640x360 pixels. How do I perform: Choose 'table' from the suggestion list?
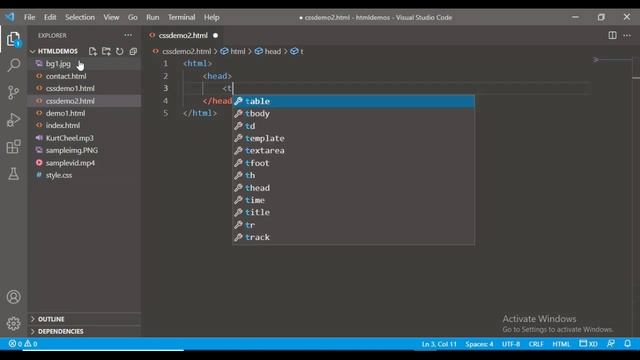click(x=353, y=101)
